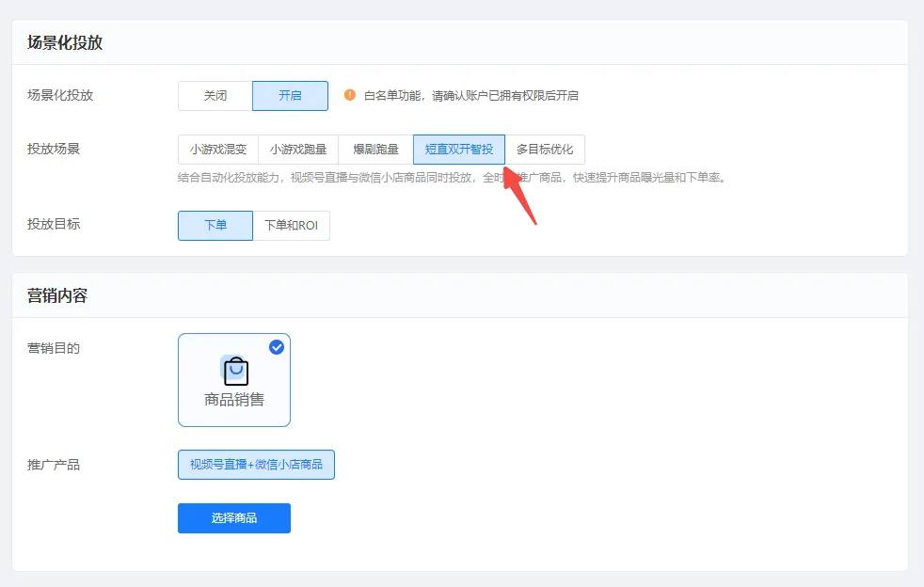Choose the 爆剧跑量 scene option
This screenshot has height=587, width=924.
click(376, 150)
